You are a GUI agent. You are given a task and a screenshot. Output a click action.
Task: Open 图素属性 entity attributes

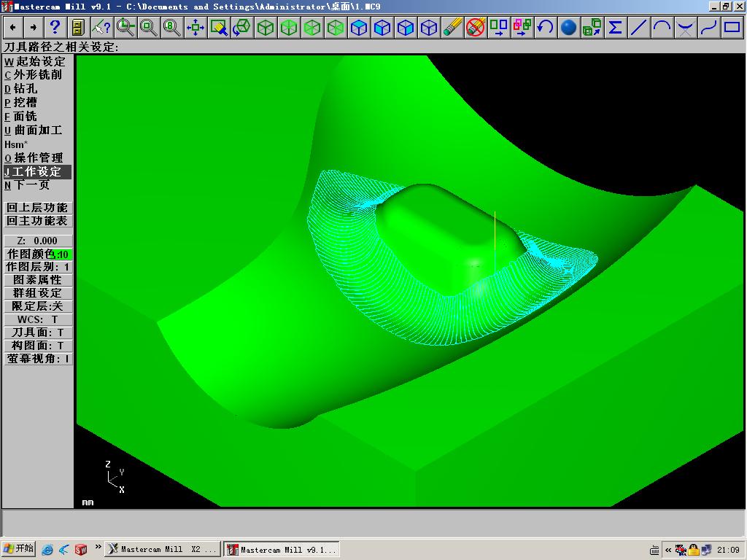pos(38,280)
